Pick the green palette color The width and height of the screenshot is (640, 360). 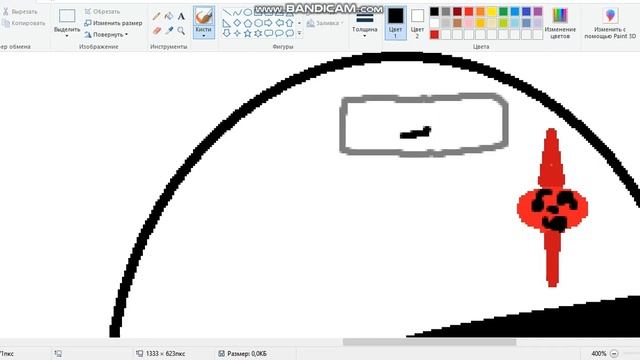(503, 11)
